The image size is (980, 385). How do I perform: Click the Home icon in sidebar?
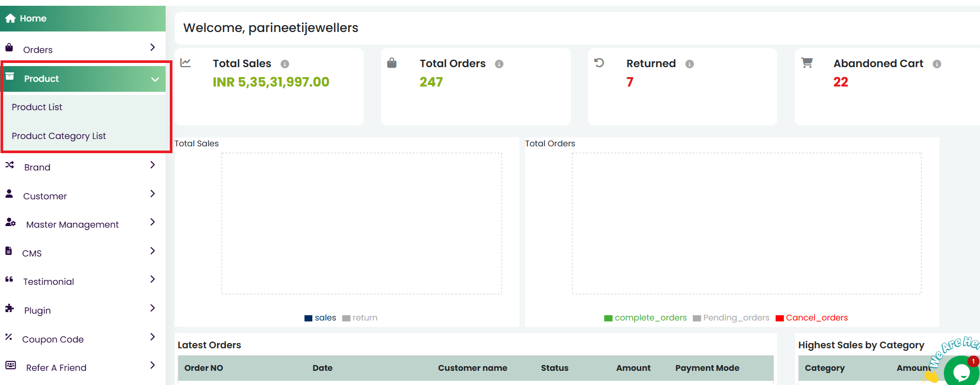[x=10, y=18]
